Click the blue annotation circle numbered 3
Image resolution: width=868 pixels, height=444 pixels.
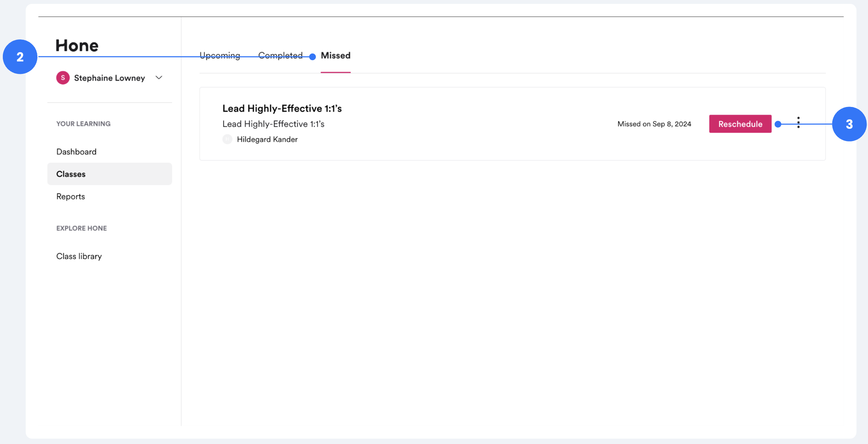point(849,124)
